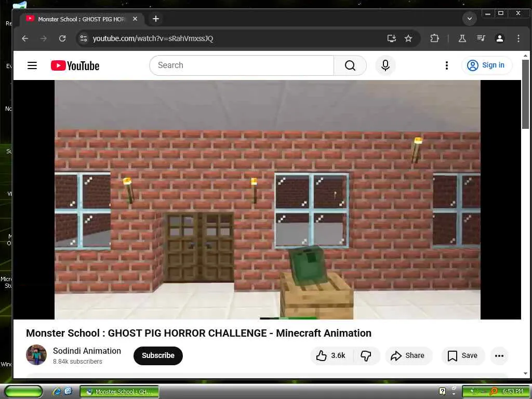The width and height of the screenshot is (532, 399).
Task: Open the media controls icon in Chrome toolbar
Action: (x=481, y=38)
